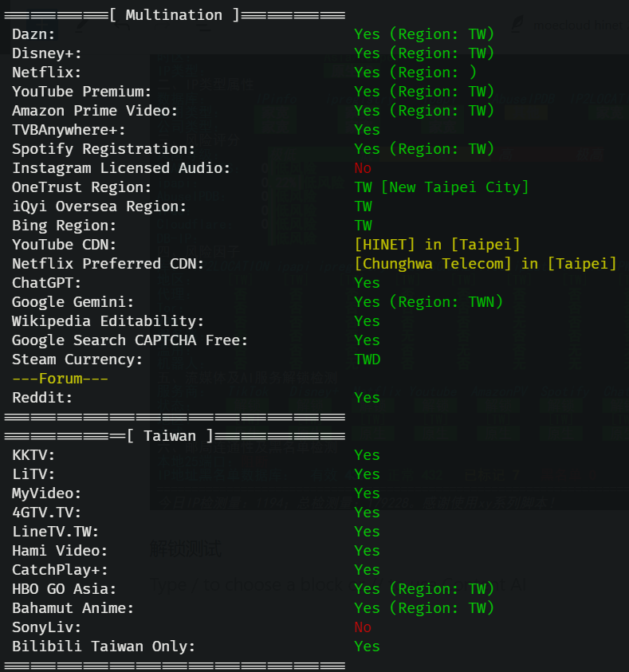Select the red No for SonyLiv
Screen dimensions: 629x672
363,627
